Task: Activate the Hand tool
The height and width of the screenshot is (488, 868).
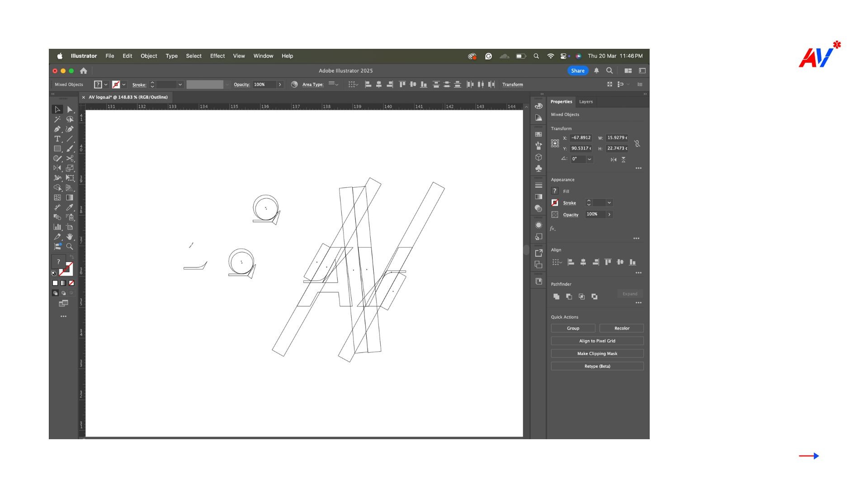Action: click(70, 237)
